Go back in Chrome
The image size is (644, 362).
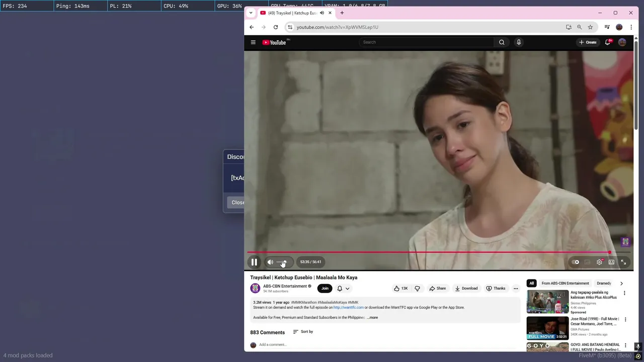coord(252,27)
